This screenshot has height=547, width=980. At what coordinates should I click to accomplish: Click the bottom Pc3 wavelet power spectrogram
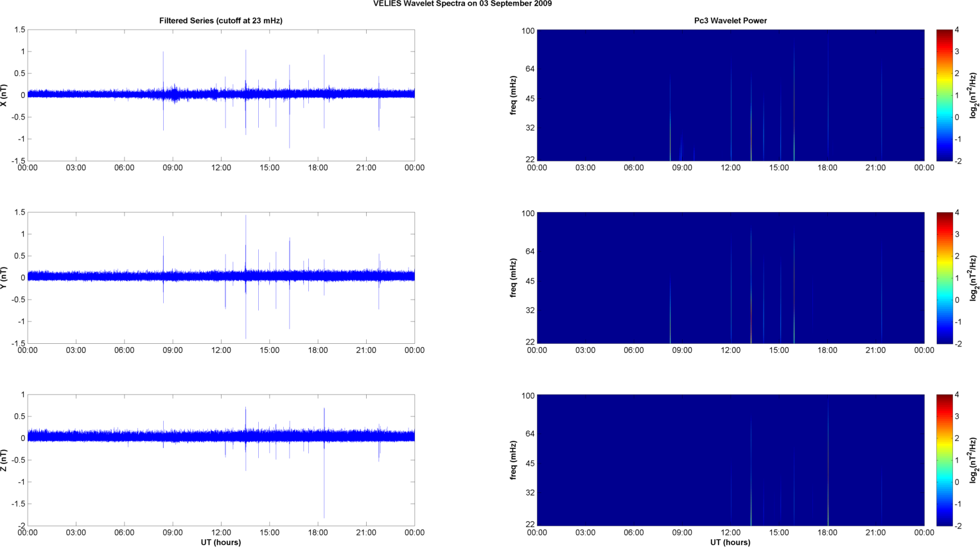tap(730, 460)
